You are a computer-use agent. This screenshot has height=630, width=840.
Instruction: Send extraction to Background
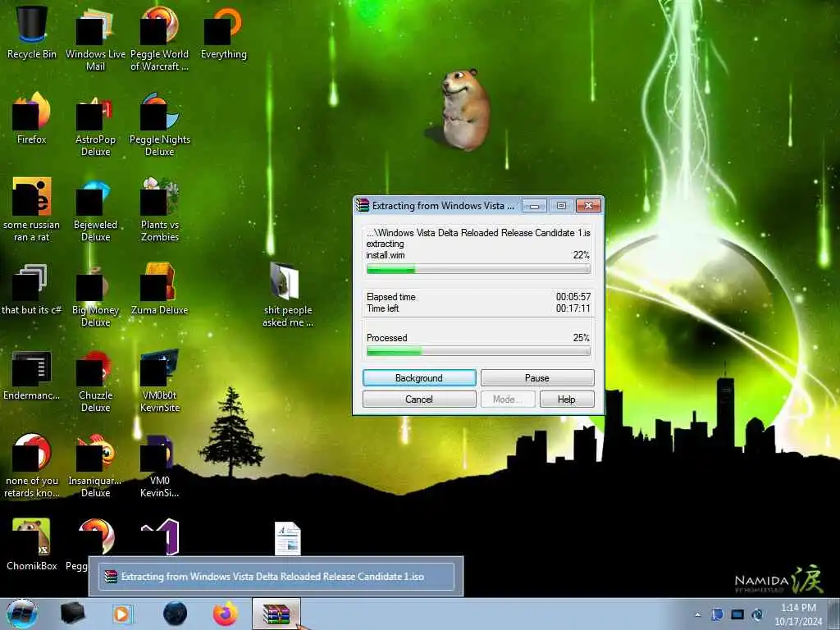pyautogui.click(x=419, y=377)
